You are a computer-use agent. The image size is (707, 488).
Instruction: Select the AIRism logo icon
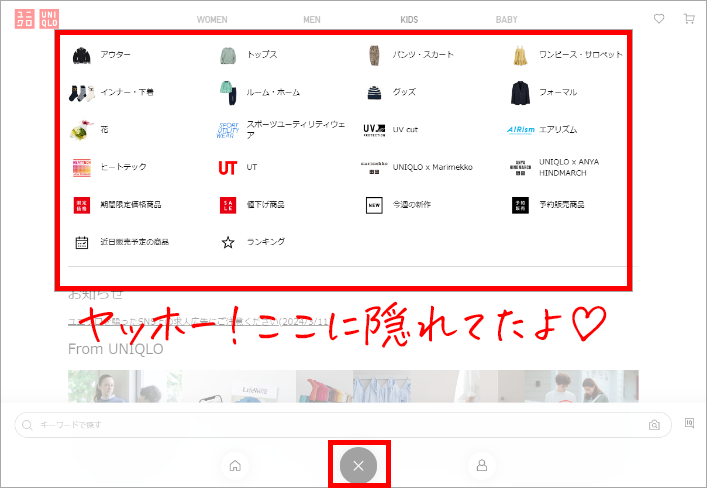click(x=520, y=130)
